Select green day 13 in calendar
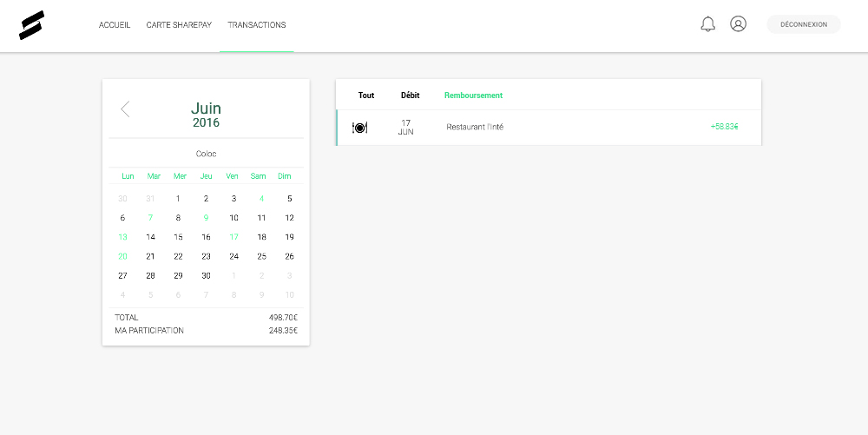Screen dimensions: 868x435 122,237
